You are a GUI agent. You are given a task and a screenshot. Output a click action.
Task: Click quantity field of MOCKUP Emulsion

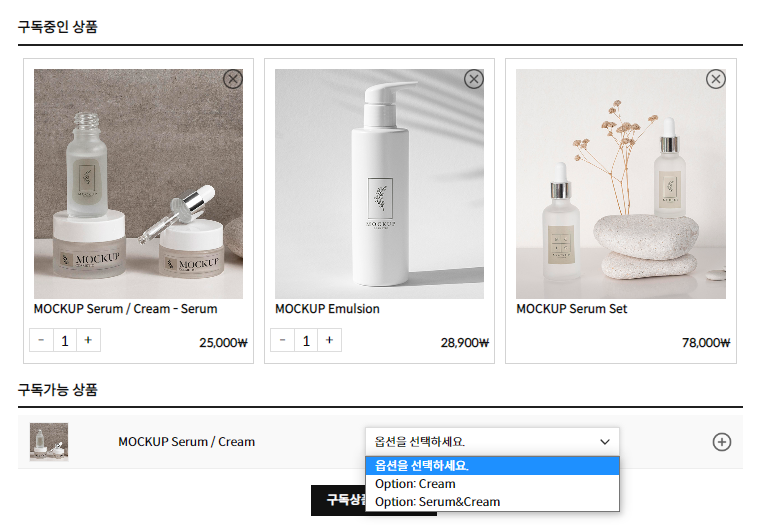click(x=306, y=340)
